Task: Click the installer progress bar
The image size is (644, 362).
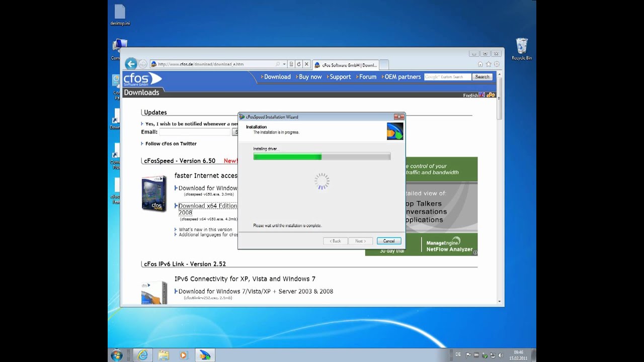Action: pos(322,157)
